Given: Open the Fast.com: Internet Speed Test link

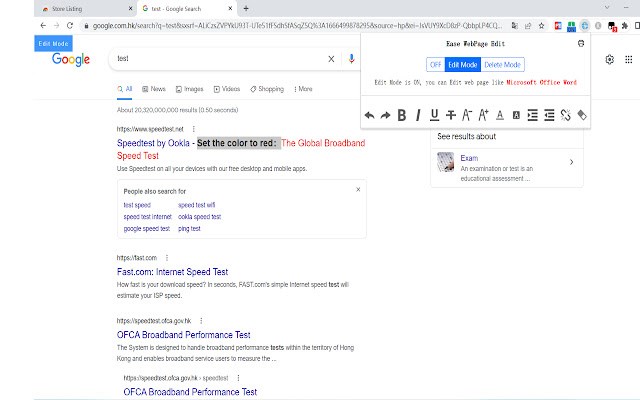Looking at the screenshot, I should pyautogui.click(x=172, y=272).
